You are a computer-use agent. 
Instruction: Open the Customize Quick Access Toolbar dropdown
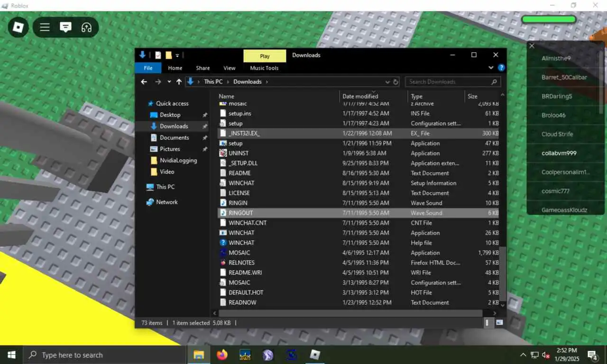[x=177, y=55]
